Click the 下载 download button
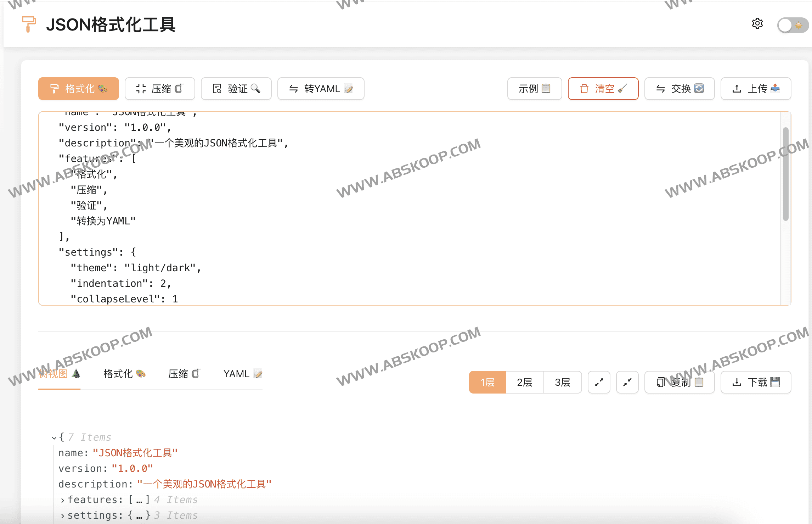Screen dimensions: 812x524 pyautogui.click(x=756, y=382)
